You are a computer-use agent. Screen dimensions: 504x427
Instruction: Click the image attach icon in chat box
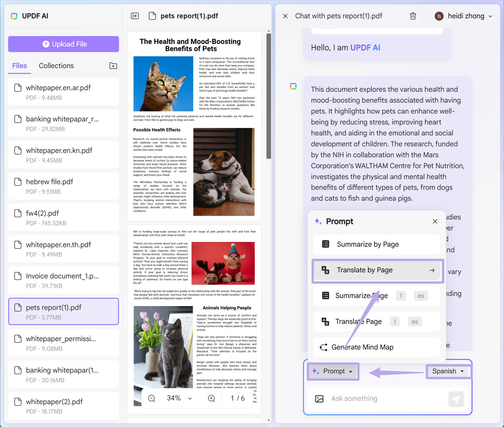(x=319, y=399)
